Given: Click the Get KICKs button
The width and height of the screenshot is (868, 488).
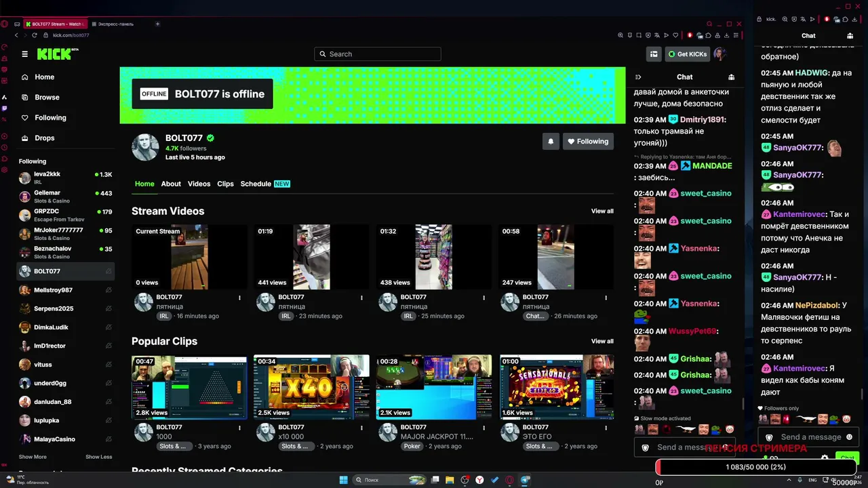Looking at the screenshot, I should pos(688,54).
